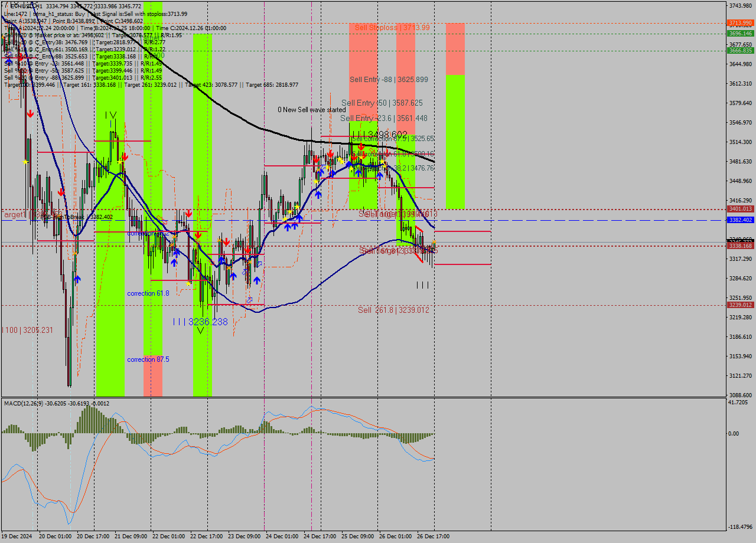Click the 3186.610 price axis value
Screen dimensions: 756x543
(741, 337)
